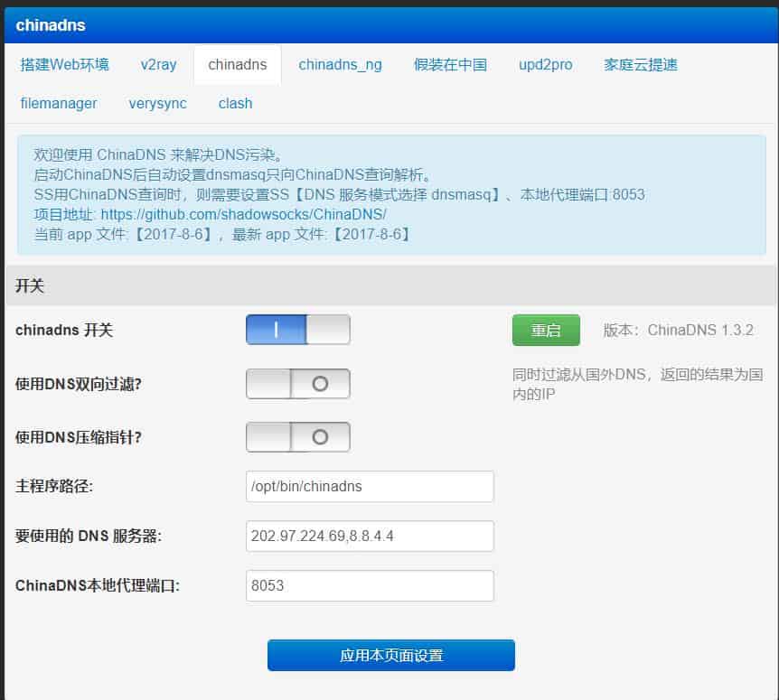Edit the DNS 服务器 address field
779x700 pixels.
pos(370,536)
